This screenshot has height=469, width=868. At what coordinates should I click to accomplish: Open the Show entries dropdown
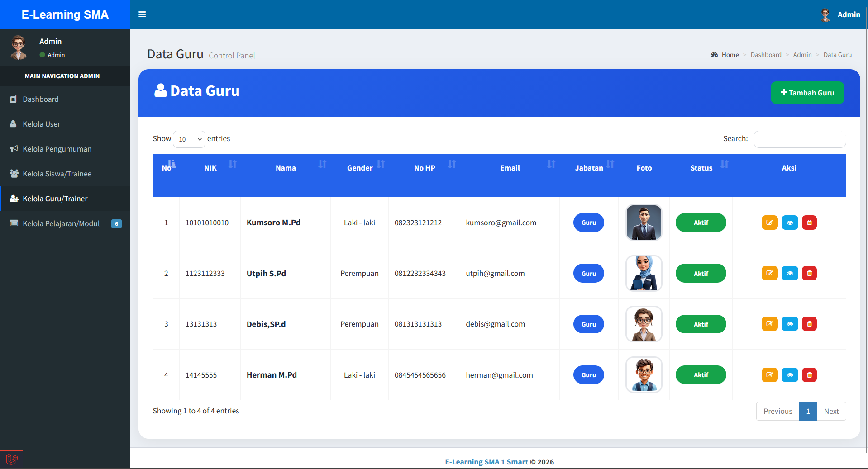pos(189,139)
